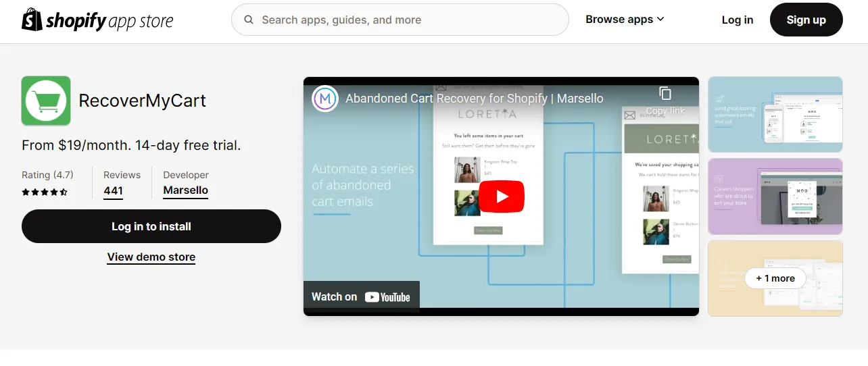
Task: Click Watch on YouTube button
Action: [x=361, y=296]
